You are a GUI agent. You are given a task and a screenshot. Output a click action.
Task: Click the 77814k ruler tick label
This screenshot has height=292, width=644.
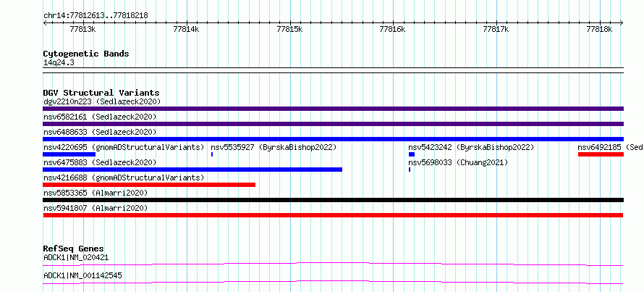tap(186, 29)
